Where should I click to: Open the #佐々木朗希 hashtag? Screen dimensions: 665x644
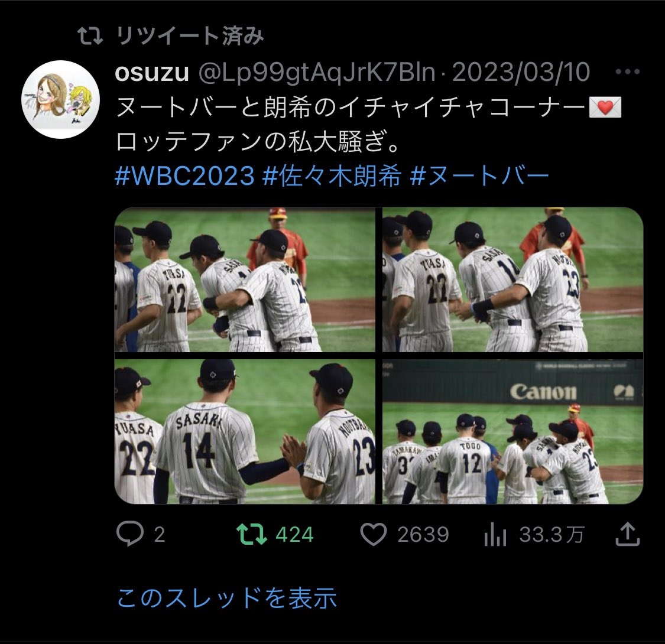tap(332, 175)
